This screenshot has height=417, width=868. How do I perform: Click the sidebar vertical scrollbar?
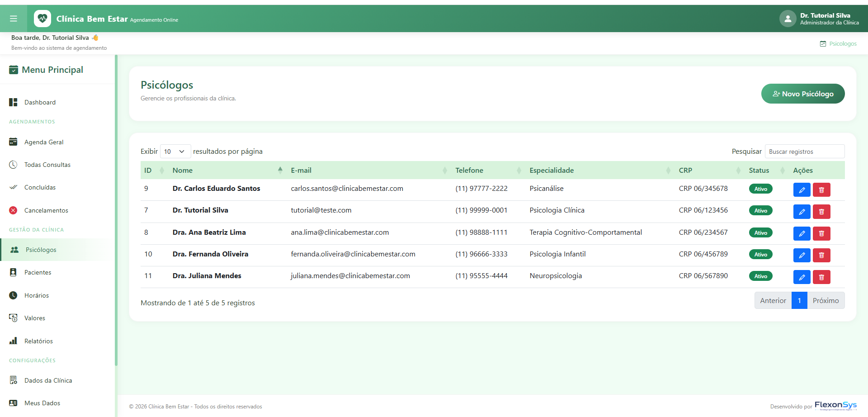(116, 210)
